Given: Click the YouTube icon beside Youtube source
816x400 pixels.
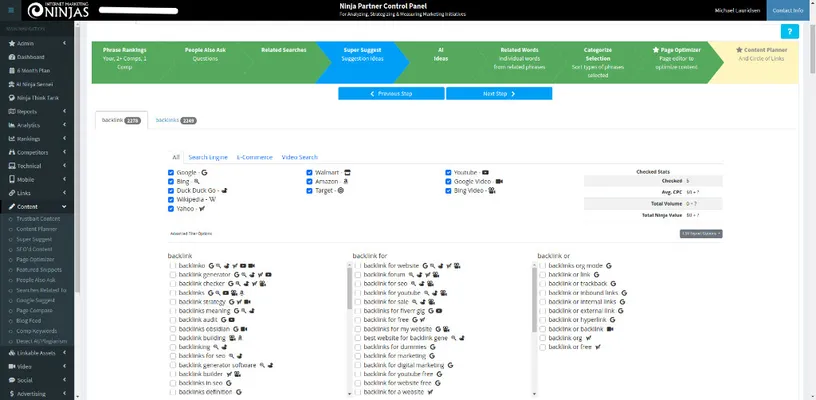Looking at the screenshot, I should (x=485, y=172).
